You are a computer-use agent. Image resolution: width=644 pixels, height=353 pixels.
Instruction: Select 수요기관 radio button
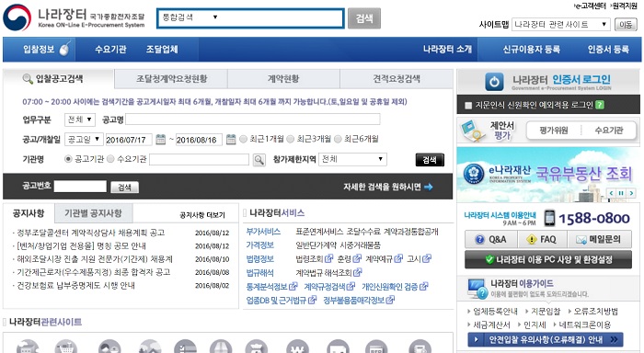110,159
